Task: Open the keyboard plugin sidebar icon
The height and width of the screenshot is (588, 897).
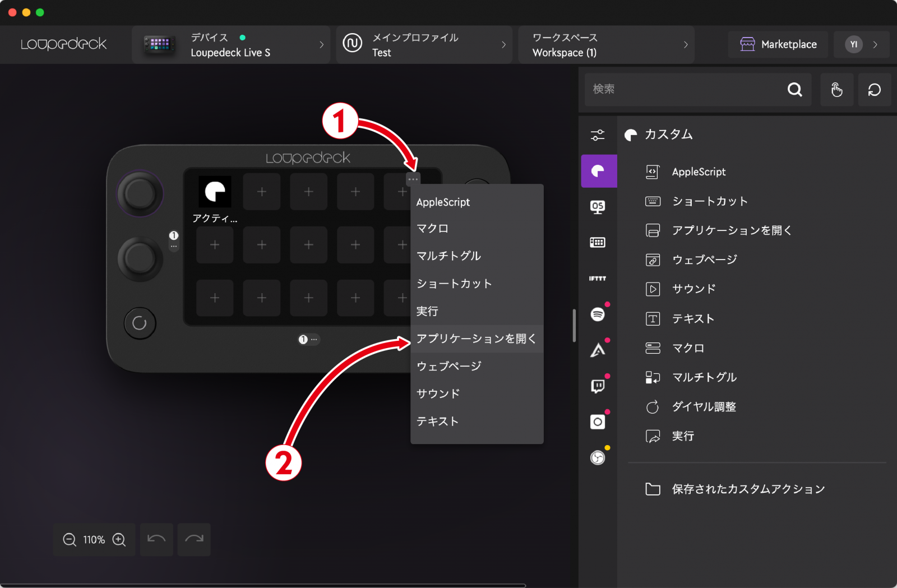Action: 598,242
